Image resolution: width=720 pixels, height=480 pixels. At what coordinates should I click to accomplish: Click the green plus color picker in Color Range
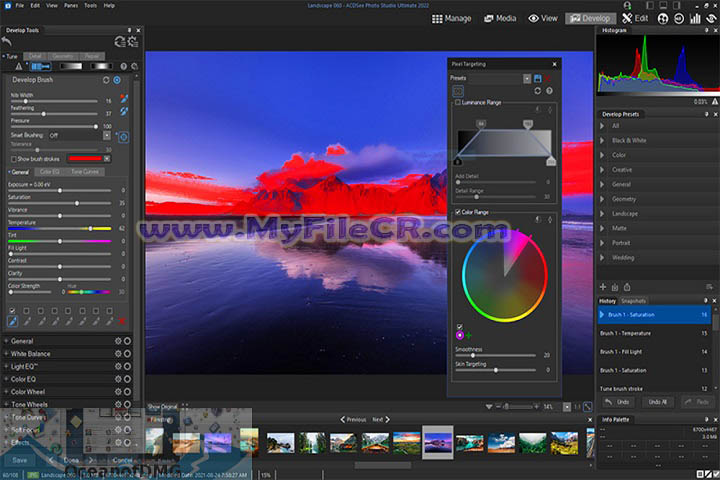[x=469, y=336]
